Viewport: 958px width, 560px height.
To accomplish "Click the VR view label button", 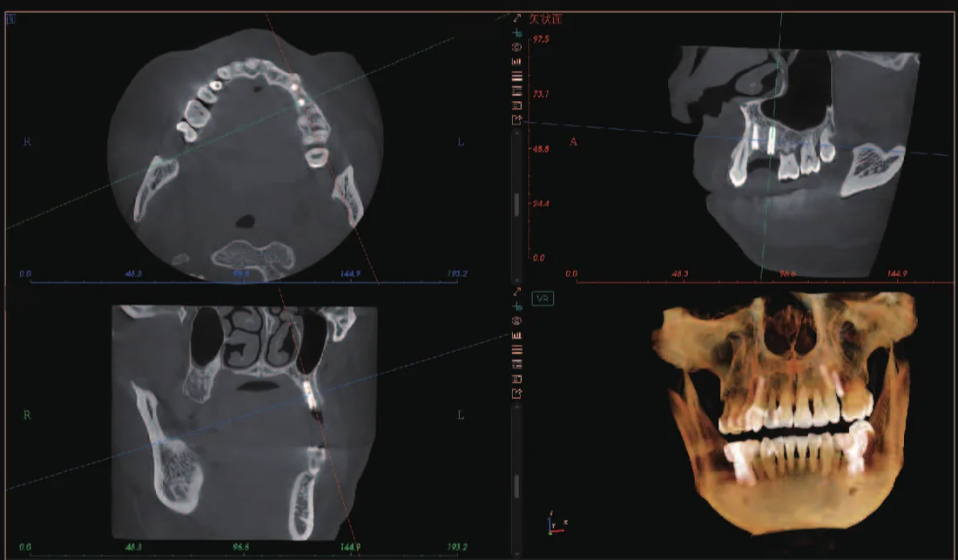I will coord(543,299).
